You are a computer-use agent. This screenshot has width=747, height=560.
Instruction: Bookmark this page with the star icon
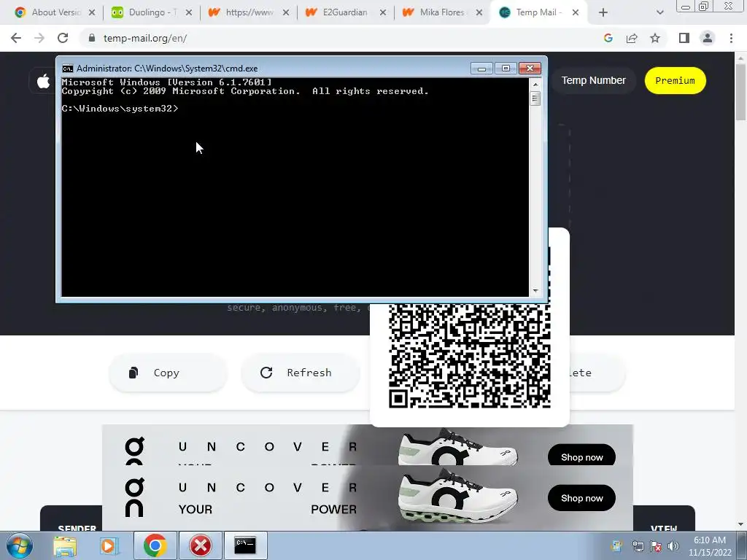tap(655, 38)
